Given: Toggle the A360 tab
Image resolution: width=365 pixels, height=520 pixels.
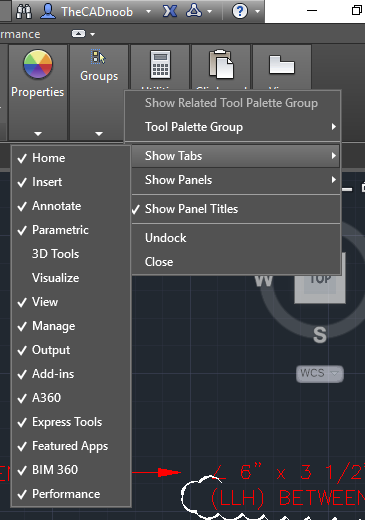Looking at the screenshot, I should 71,398.
